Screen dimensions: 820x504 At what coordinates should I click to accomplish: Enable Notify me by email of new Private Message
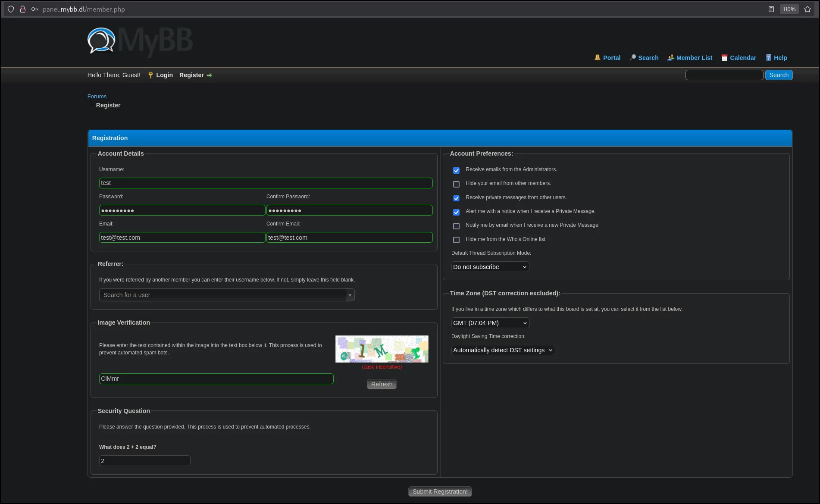(456, 226)
